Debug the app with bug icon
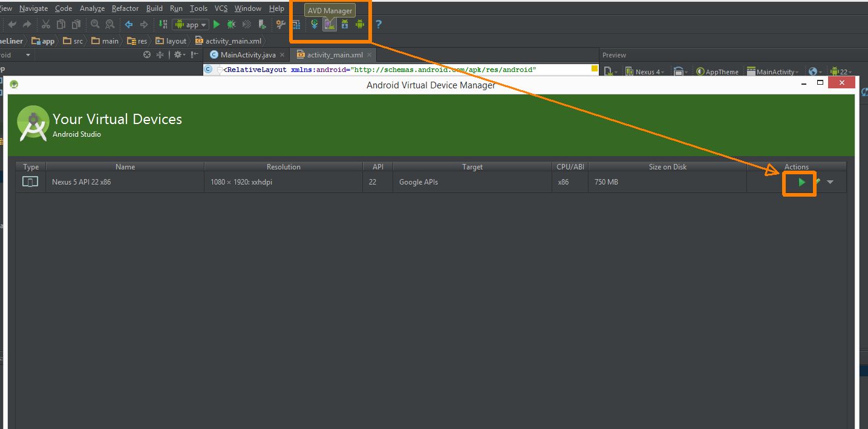This screenshot has height=429, width=868. [231, 24]
